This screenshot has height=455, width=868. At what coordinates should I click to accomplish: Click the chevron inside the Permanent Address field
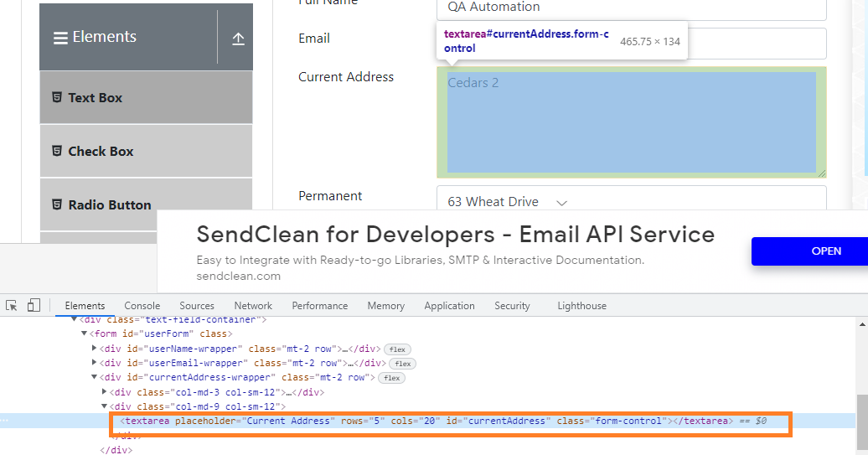[x=562, y=203]
